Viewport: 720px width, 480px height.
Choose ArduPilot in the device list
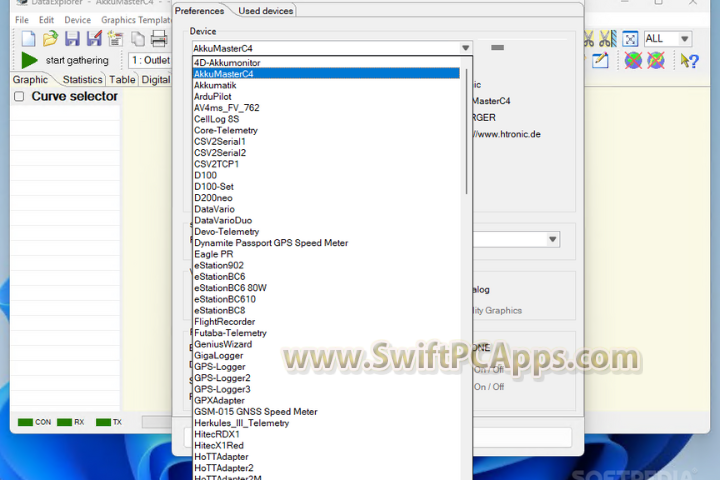pyautogui.click(x=326, y=96)
